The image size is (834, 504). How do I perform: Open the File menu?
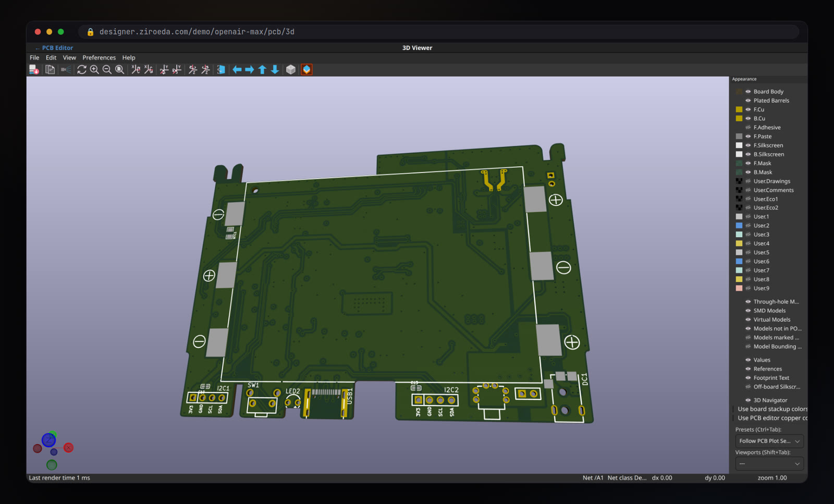click(x=34, y=58)
